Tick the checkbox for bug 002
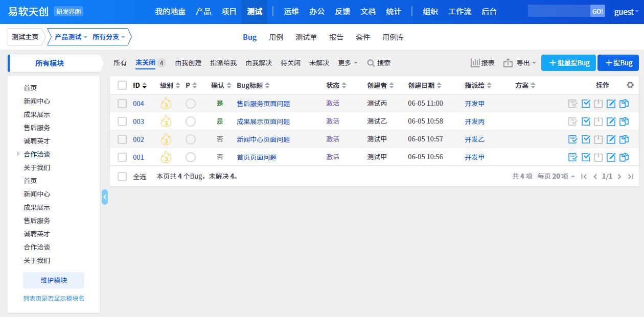This screenshot has height=317, width=644. click(x=122, y=139)
